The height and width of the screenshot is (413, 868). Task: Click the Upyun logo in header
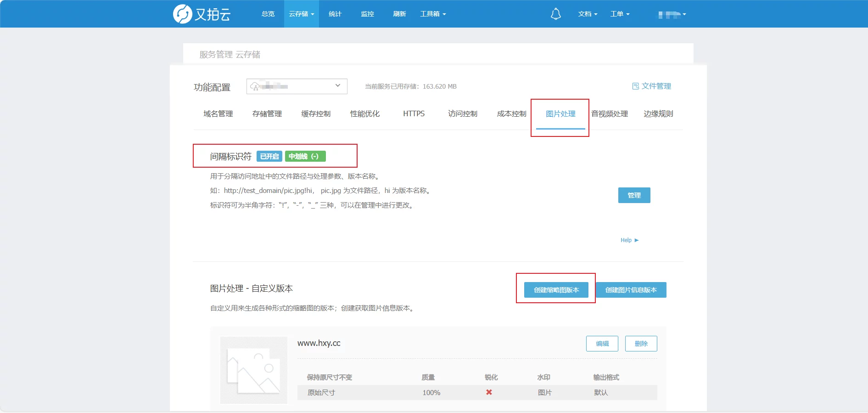click(202, 14)
